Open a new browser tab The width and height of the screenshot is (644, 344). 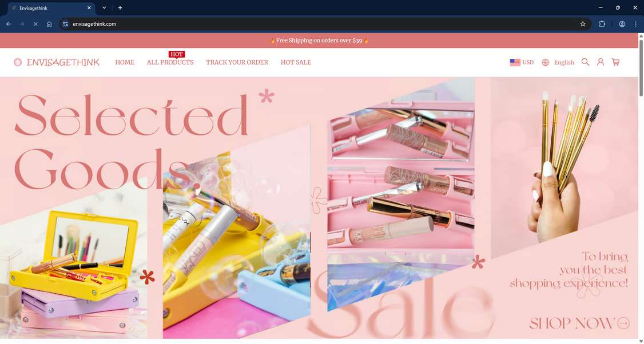pos(120,8)
